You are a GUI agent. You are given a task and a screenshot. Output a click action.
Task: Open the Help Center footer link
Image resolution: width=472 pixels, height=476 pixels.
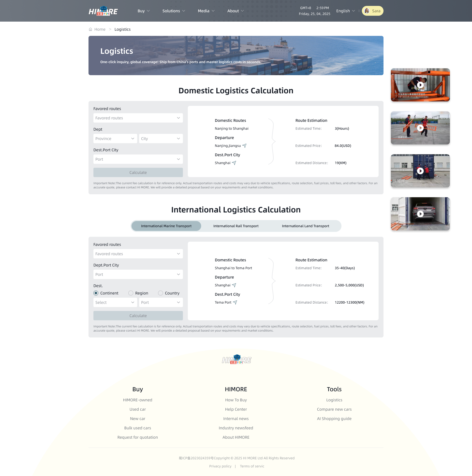(236, 409)
